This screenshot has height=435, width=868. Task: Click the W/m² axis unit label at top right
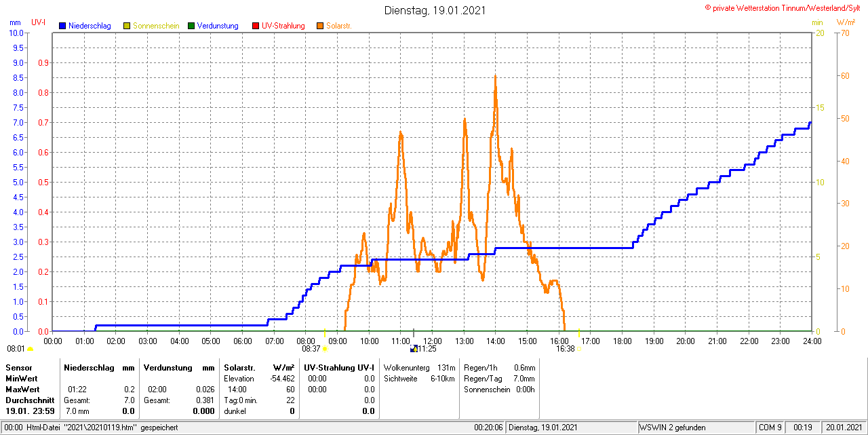[847, 23]
